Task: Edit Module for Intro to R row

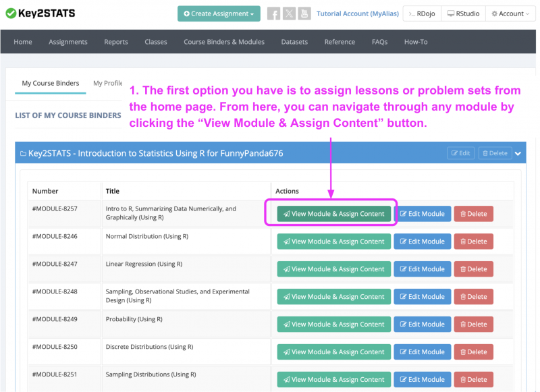Action: [x=423, y=214]
